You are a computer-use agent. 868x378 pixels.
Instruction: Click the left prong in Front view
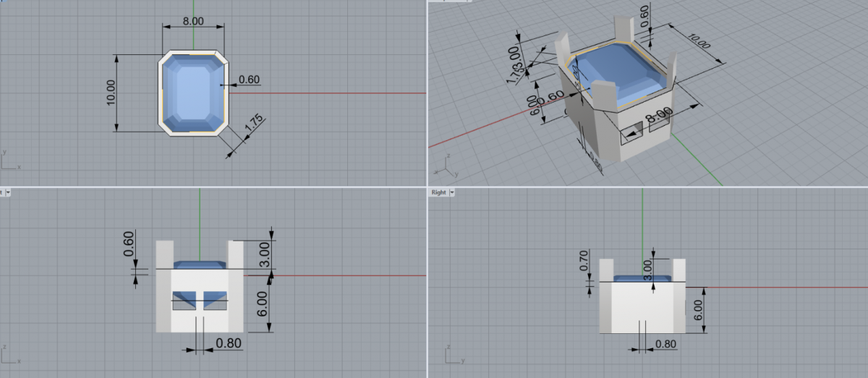tap(164, 254)
